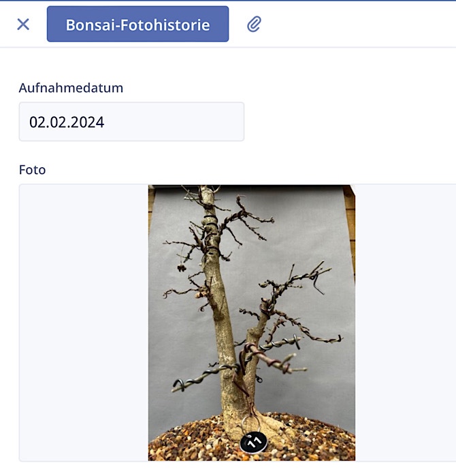
Task: Click empty Foto area right of the image
Action: click(406, 323)
